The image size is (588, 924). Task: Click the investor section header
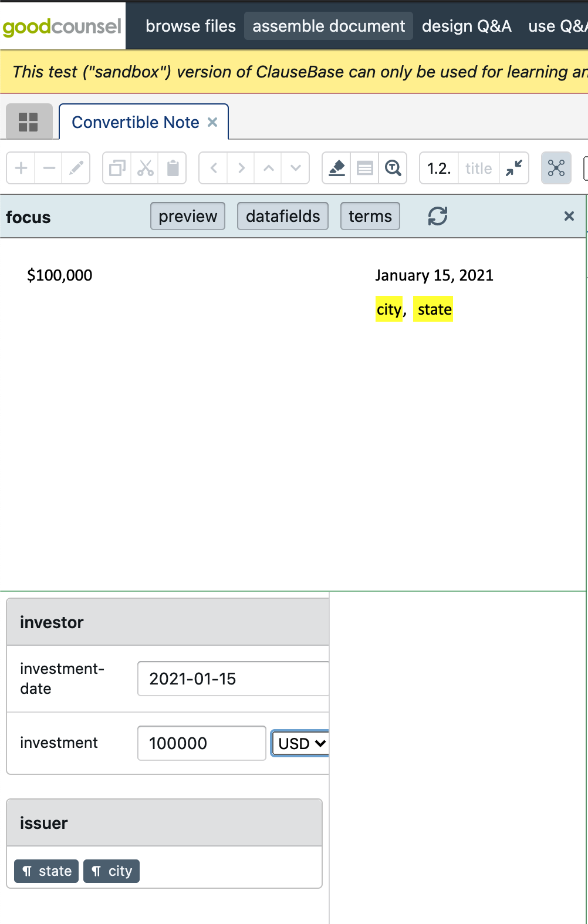coord(168,622)
